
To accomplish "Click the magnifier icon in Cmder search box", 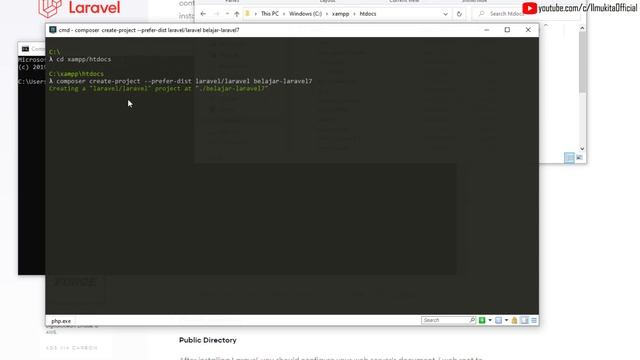I will point(472,320).
